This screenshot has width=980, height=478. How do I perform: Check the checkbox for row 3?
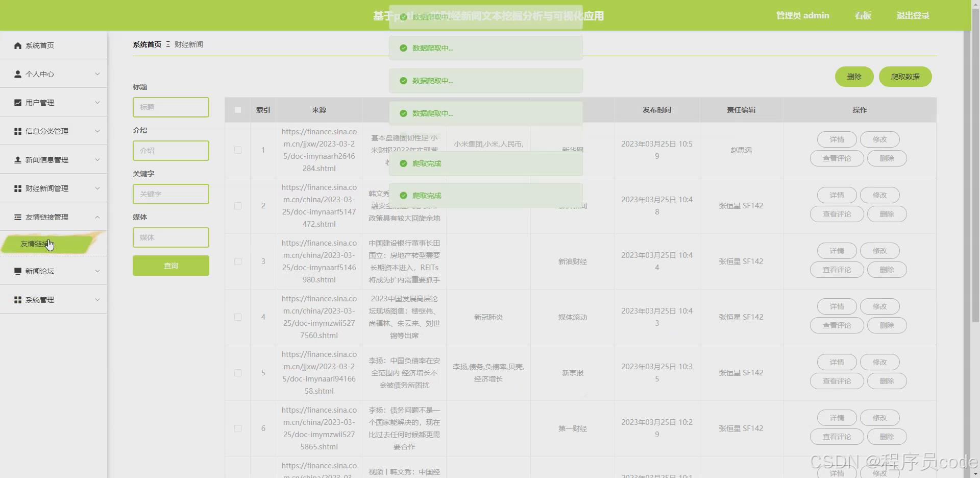[238, 261]
